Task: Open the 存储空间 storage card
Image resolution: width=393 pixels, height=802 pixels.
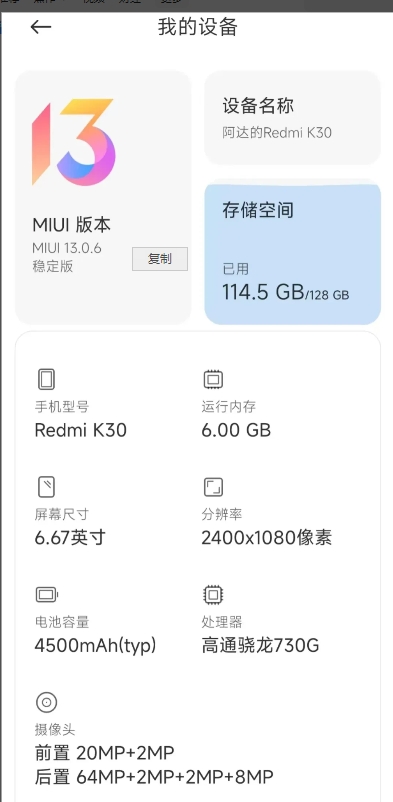Action: (292, 254)
